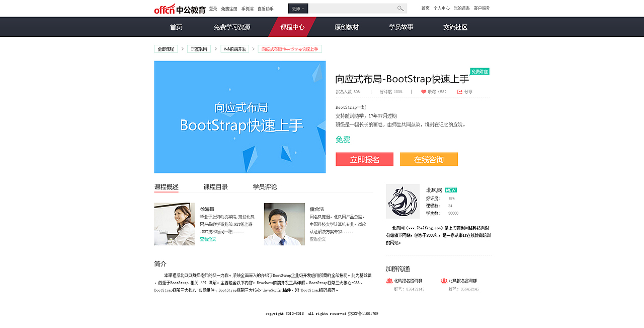This screenshot has height=328, width=644.
Task: Click the NEW badge beside 北风网
Action: click(451, 190)
